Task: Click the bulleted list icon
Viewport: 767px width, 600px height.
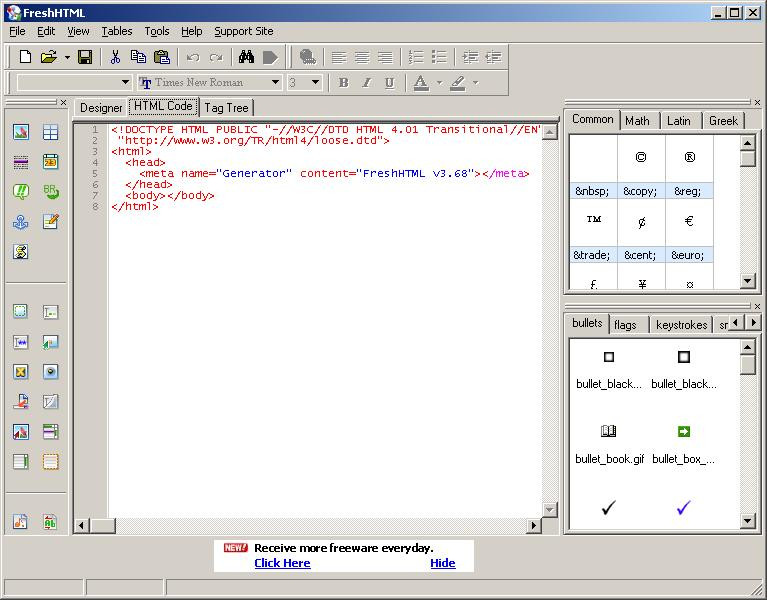Action: tap(439, 57)
